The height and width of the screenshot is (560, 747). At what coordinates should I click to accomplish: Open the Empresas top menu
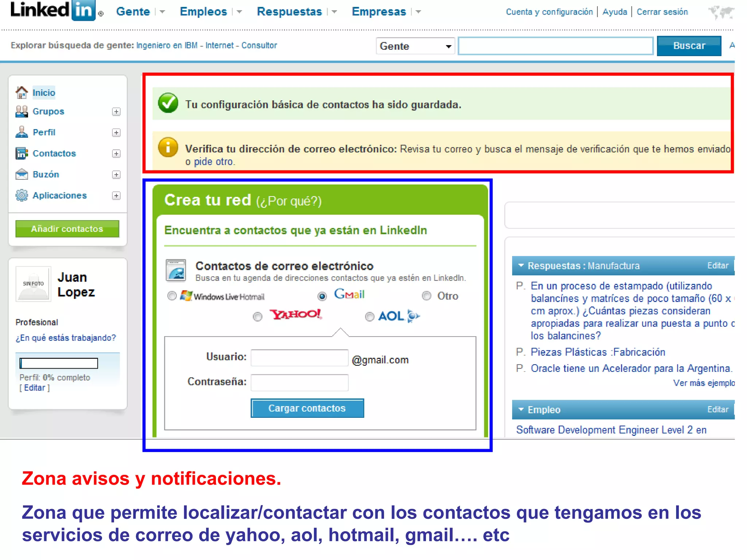(x=379, y=12)
